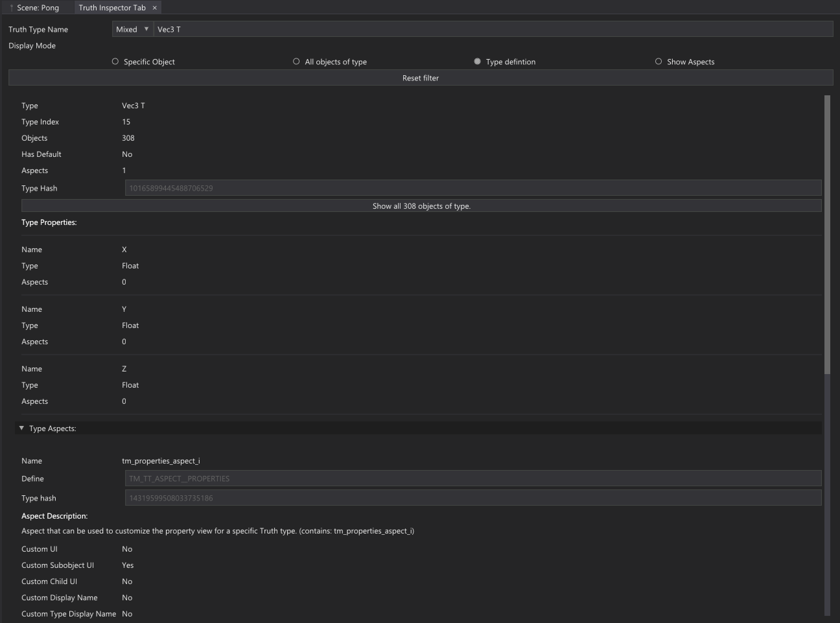The width and height of the screenshot is (840, 623).
Task: Click the dropdown arrow beside Mixed
Action: [147, 29]
